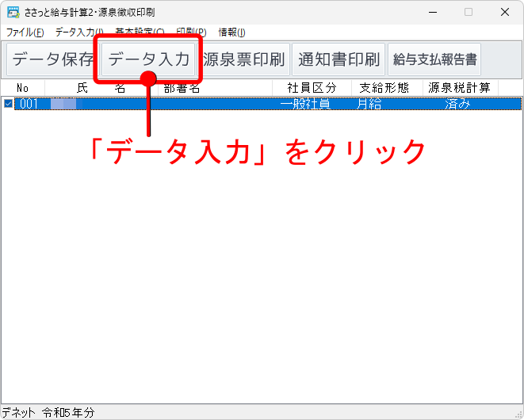Click the 源泉税計算 column header
Viewport: 524px width, 420px height.
pyautogui.click(x=459, y=88)
